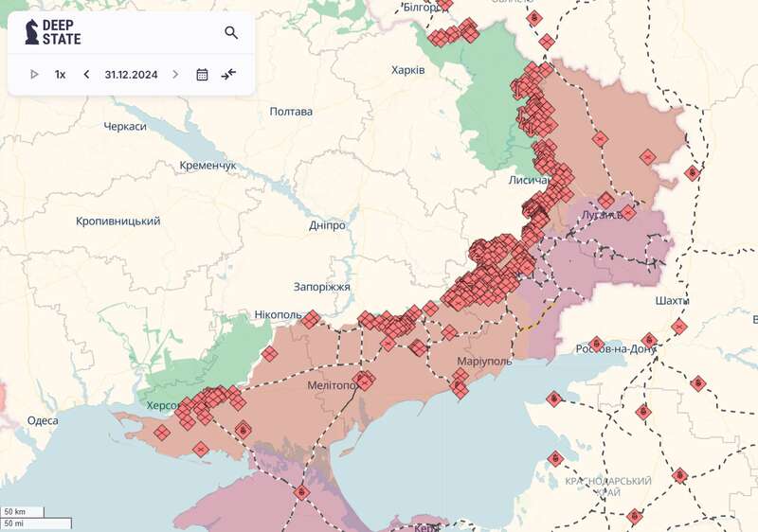Select the Маріуполь city label
The image size is (758, 532).
[483, 362]
